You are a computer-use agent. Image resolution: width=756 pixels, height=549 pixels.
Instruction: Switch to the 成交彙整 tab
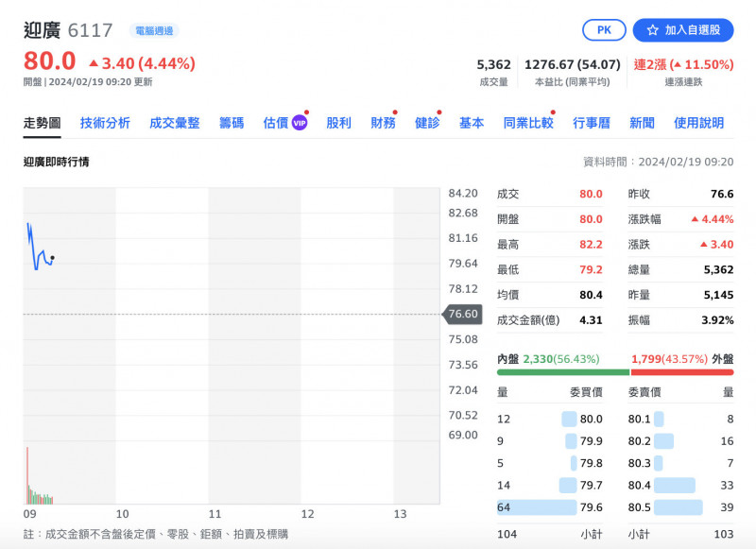point(175,124)
